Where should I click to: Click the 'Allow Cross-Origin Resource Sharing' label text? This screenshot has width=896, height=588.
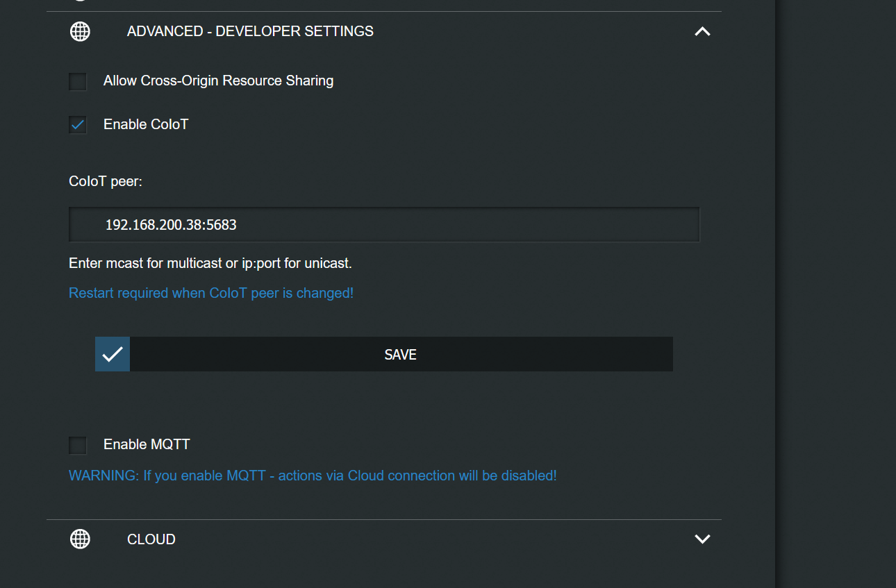pos(218,81)
